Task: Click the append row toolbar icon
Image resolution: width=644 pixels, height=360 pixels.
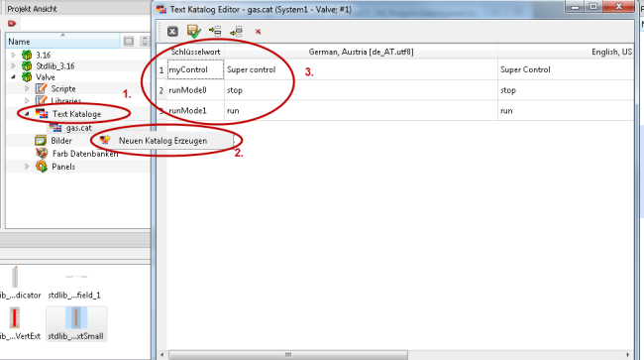Action: [x=236, y=31]
